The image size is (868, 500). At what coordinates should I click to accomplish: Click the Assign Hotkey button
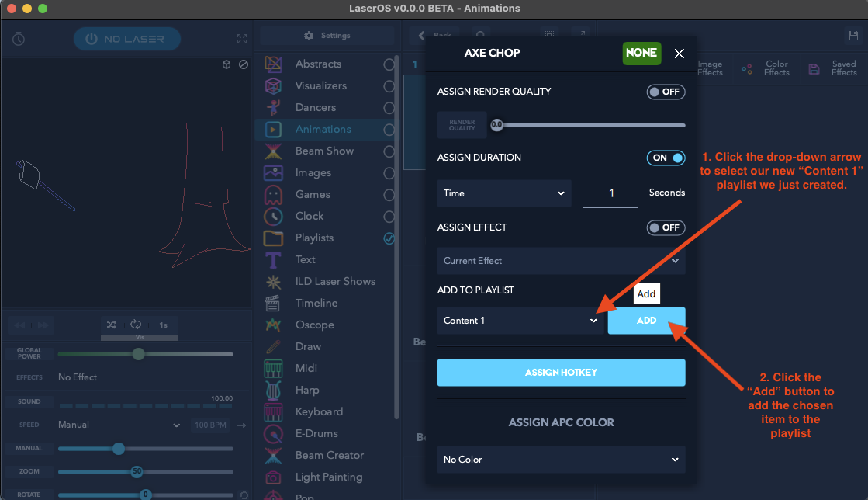(x=561, y=373)
